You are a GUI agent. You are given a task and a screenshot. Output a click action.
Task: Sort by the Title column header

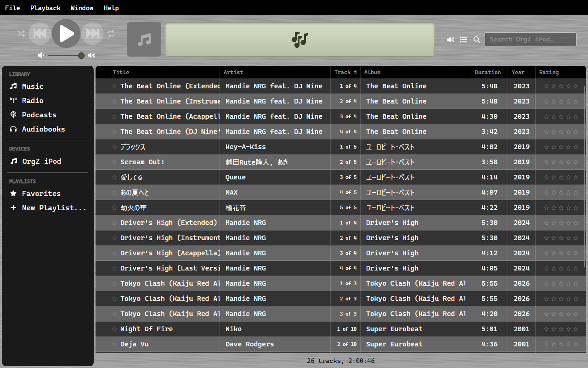coord(164,72)
